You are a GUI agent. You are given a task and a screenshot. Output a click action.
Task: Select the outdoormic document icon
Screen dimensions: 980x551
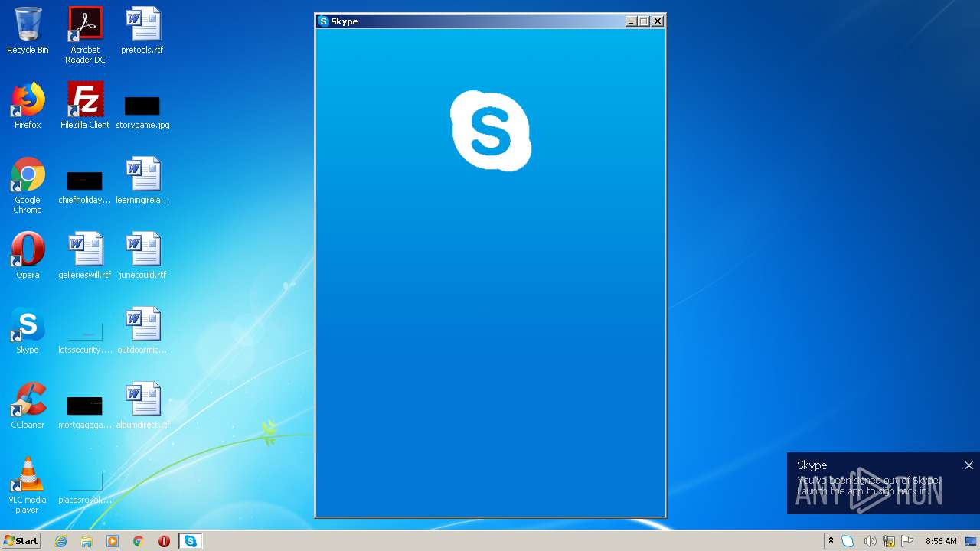pos(142,331)
